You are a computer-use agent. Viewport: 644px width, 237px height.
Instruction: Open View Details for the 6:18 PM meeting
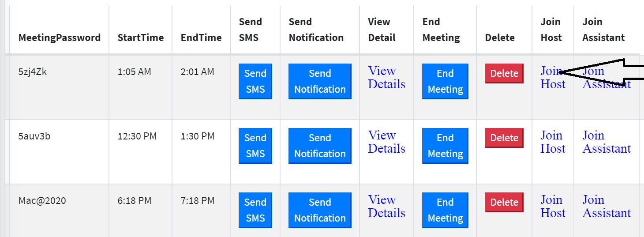coord(386,206)
